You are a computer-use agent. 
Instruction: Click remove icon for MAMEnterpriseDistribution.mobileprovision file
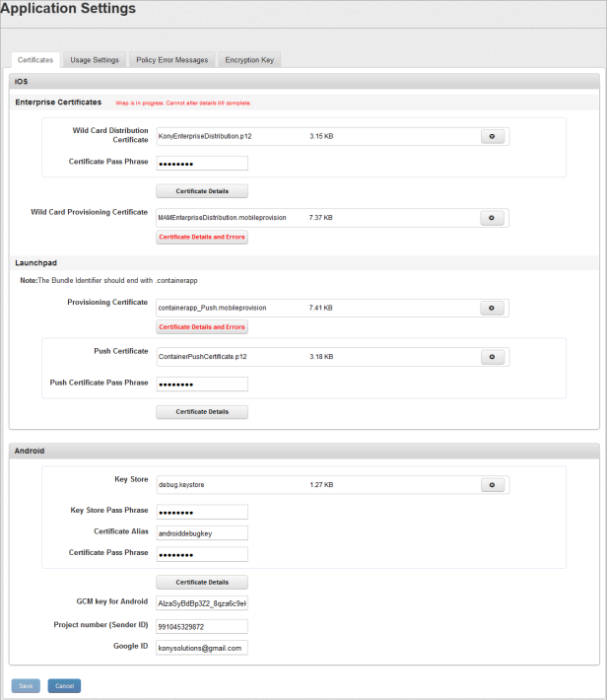(492, 218)
